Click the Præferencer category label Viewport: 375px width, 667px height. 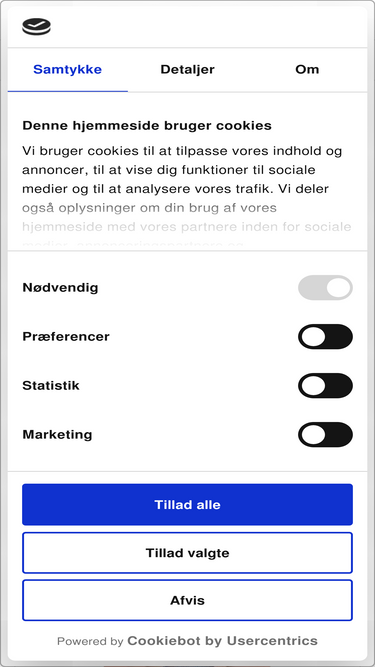(x=66, y=336)
